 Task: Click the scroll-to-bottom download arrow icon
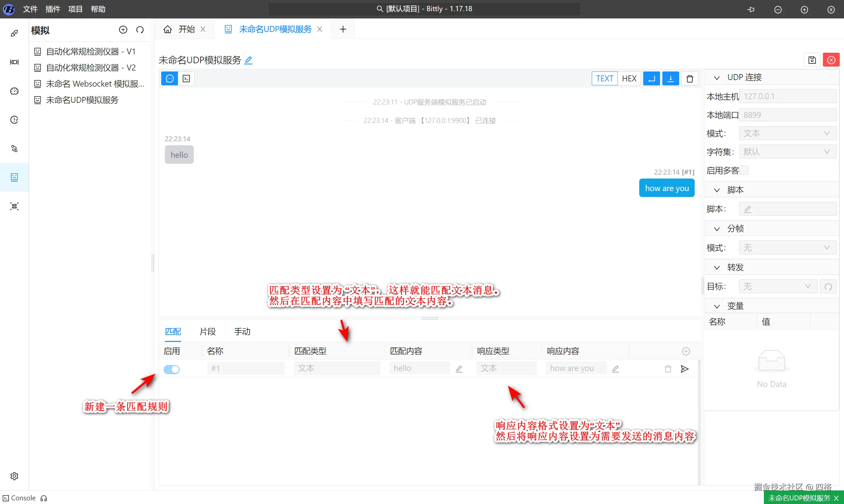pos(670,79)
